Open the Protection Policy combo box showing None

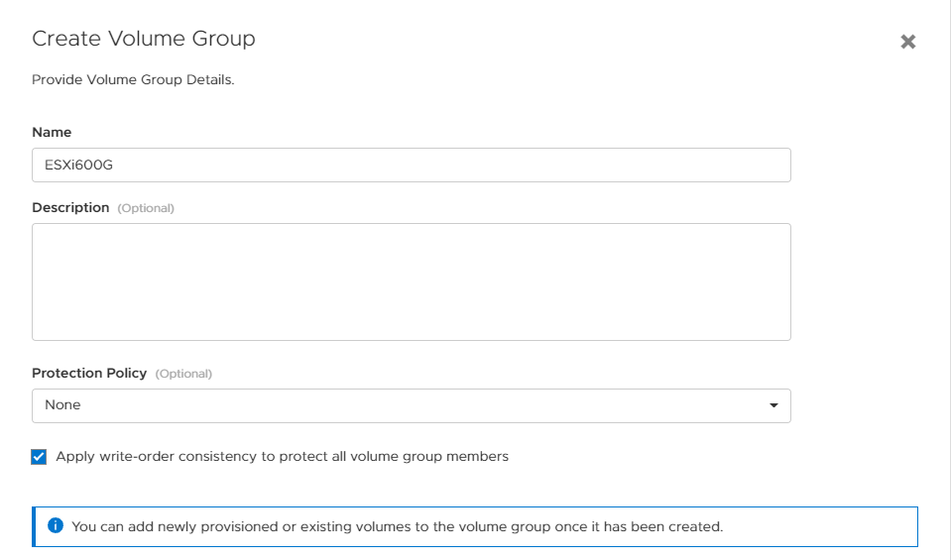point(411,405)
